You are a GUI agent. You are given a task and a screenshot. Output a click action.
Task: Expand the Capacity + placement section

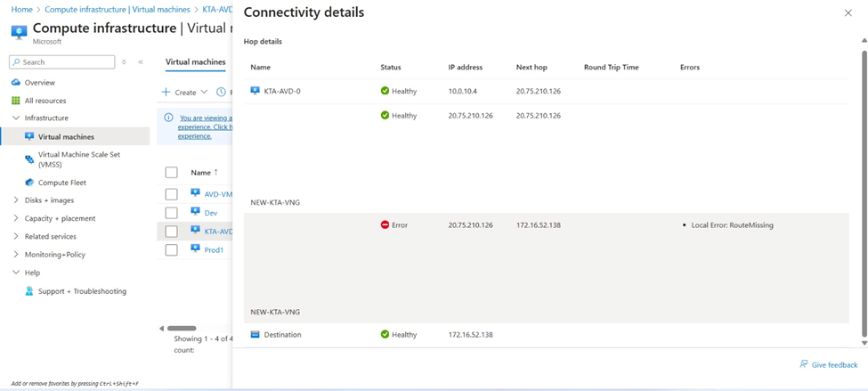pyautogui.click(x=15, y=219)
